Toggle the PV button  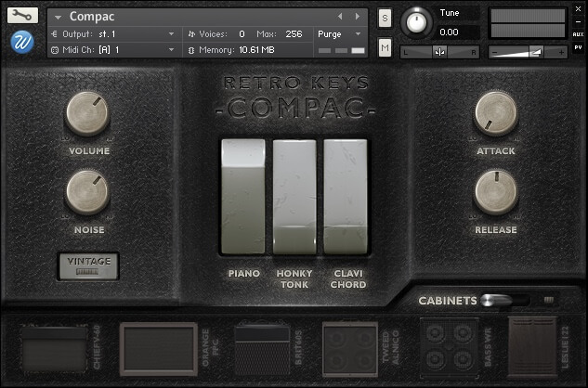pos(578,47)
